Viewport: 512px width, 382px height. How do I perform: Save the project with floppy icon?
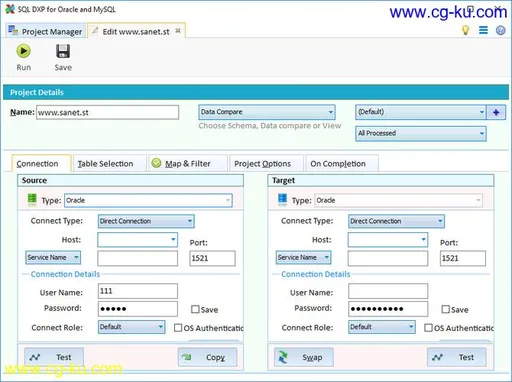tap(63, 57)
